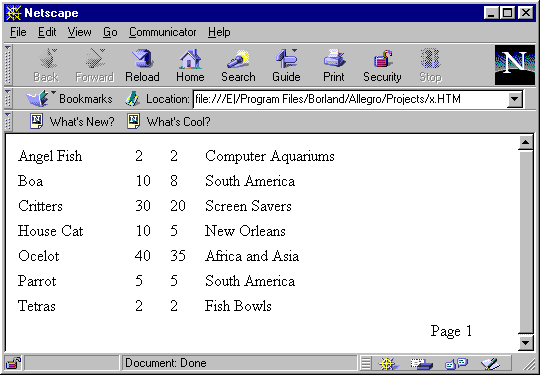Print the page using printer icon
The width and height of the screenshot is (540, 375).
(334, 65)
